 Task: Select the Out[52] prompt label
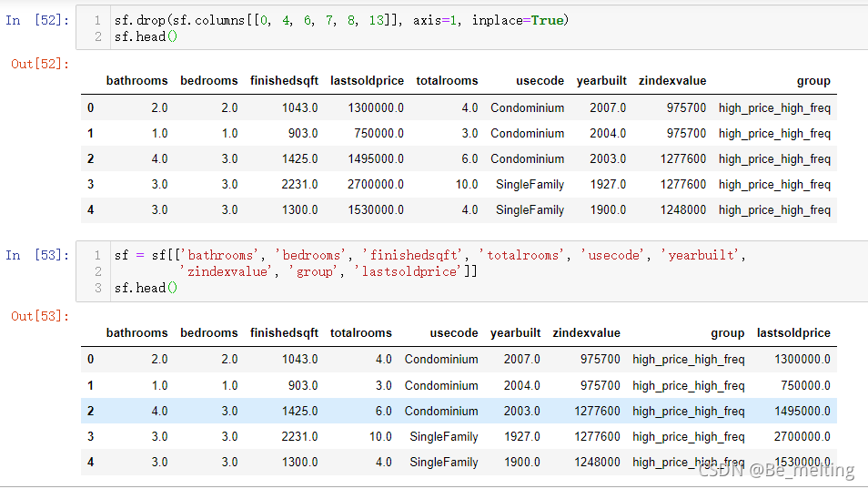click(x=40, y=65)
